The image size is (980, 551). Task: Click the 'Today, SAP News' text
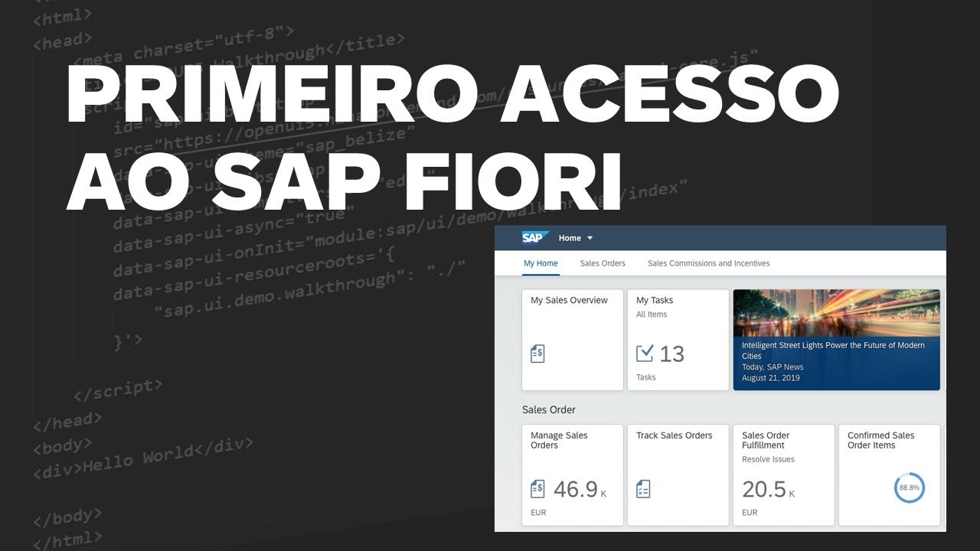tap(773, 367)
